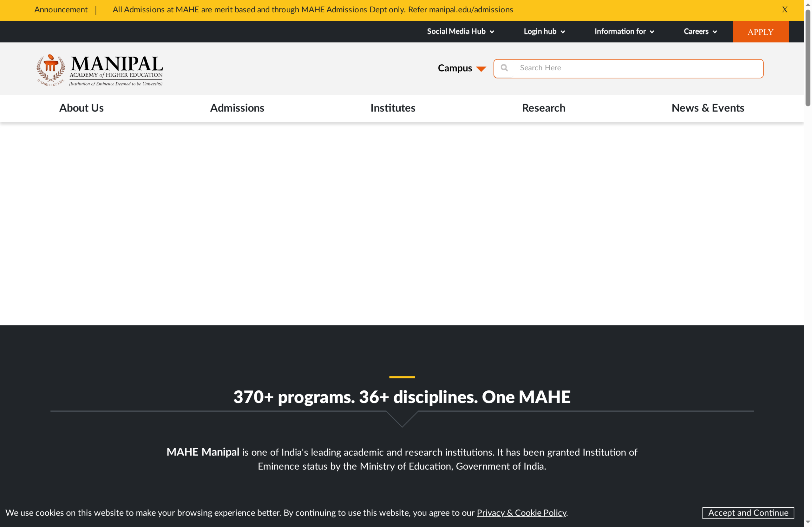Click the Announcement label text
The image size is (812, 527).
click(61, 10)
